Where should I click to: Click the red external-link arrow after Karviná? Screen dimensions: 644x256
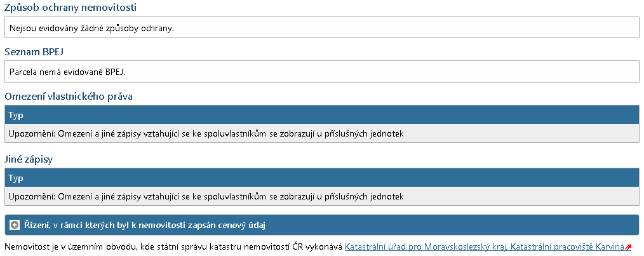click(628, 247)
